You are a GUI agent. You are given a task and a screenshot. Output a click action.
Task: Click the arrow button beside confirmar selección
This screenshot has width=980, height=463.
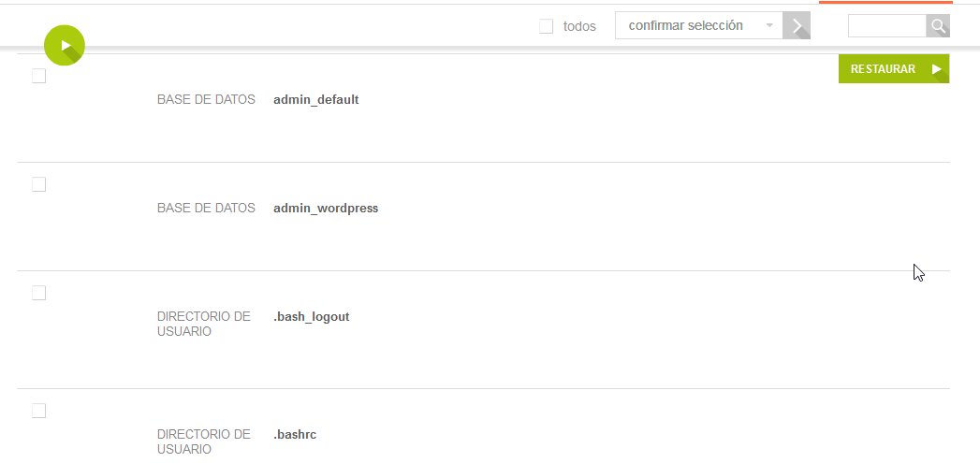click(x=797, y=25)
